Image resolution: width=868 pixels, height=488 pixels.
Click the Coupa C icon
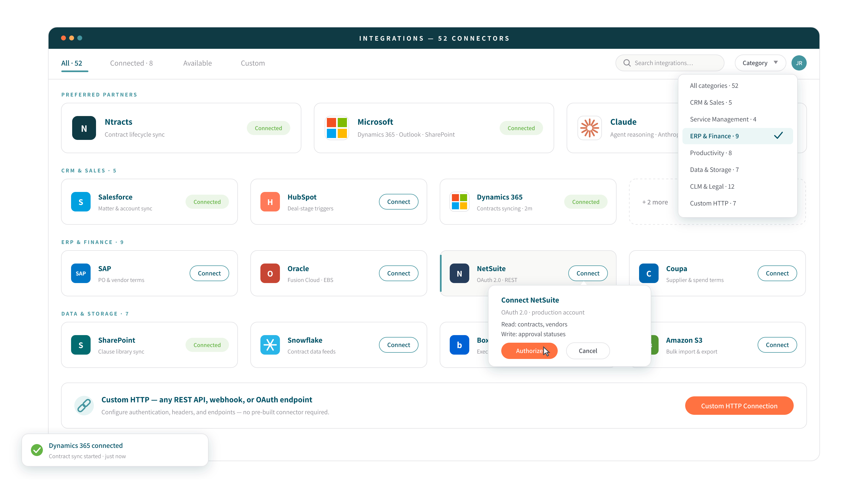[649, 273]
